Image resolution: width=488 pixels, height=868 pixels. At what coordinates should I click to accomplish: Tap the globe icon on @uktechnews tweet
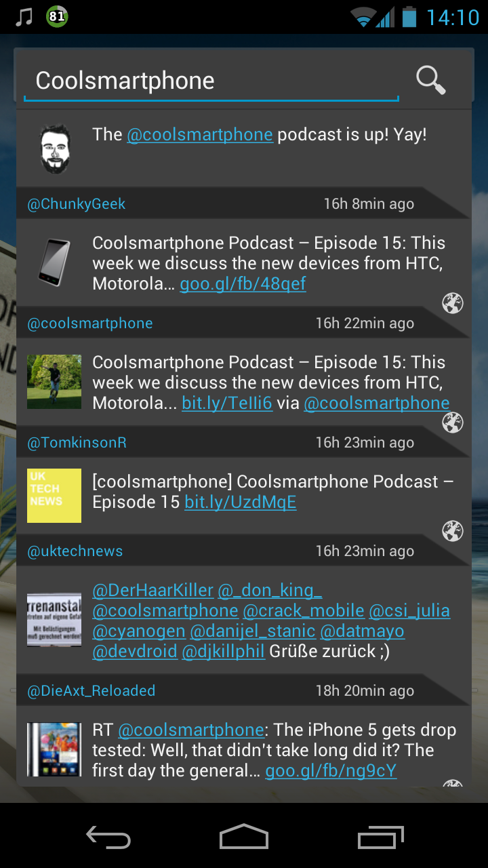(x=453, y=531)
